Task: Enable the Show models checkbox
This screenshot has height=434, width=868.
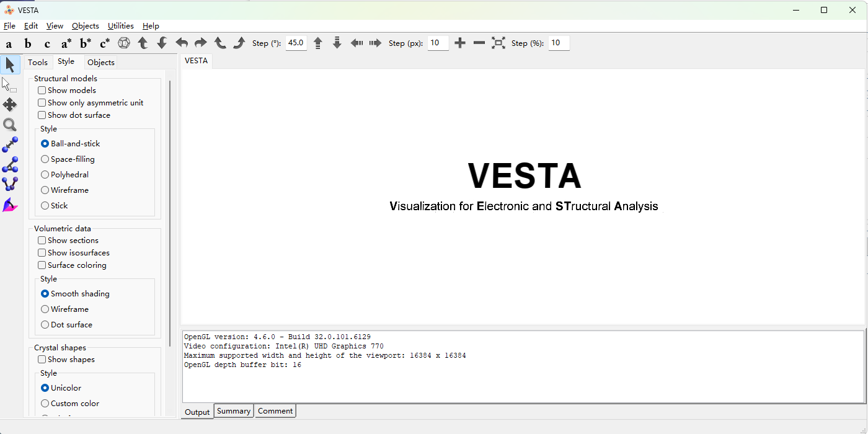Action: 42,91
